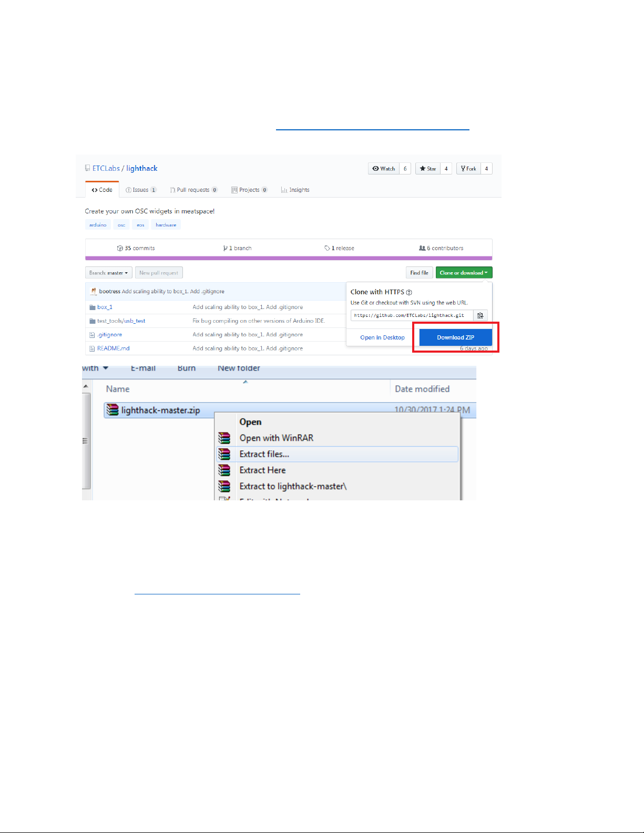644x833 pixels.
Task: Open the 1 release link
Action: point(340,249)
